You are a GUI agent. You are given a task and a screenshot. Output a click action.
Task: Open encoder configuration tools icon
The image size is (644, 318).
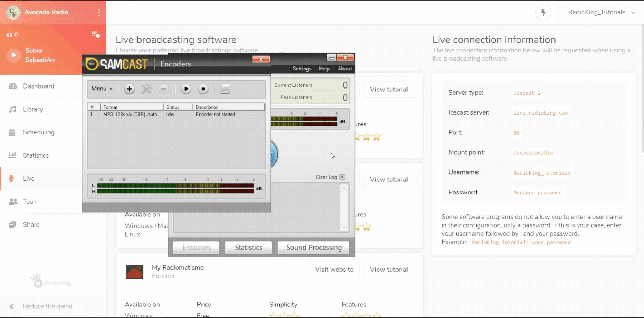[147, 89]
